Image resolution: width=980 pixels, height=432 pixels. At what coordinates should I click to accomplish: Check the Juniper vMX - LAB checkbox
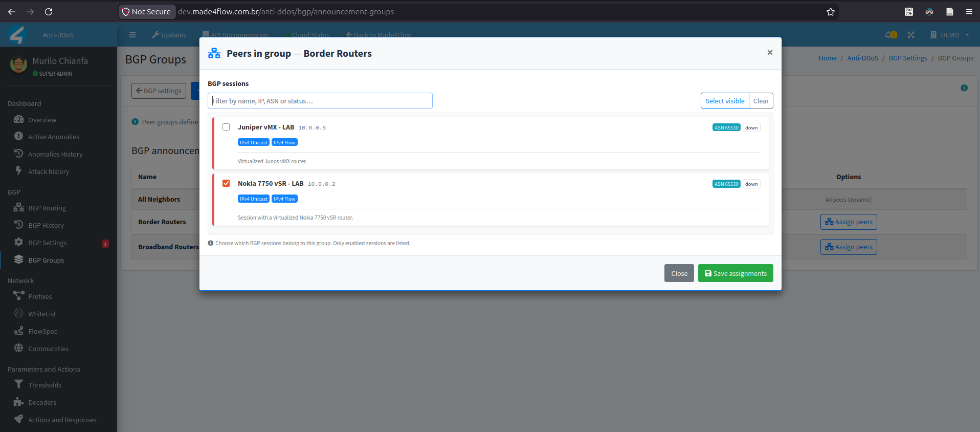[226, 127]
